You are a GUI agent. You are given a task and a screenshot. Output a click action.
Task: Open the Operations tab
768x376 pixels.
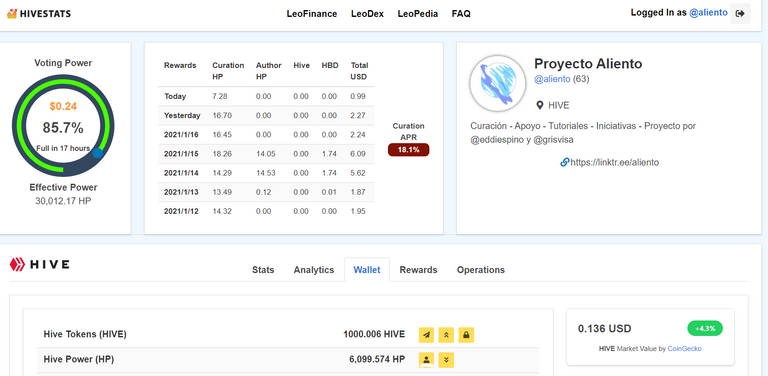(x=480, y=270)
